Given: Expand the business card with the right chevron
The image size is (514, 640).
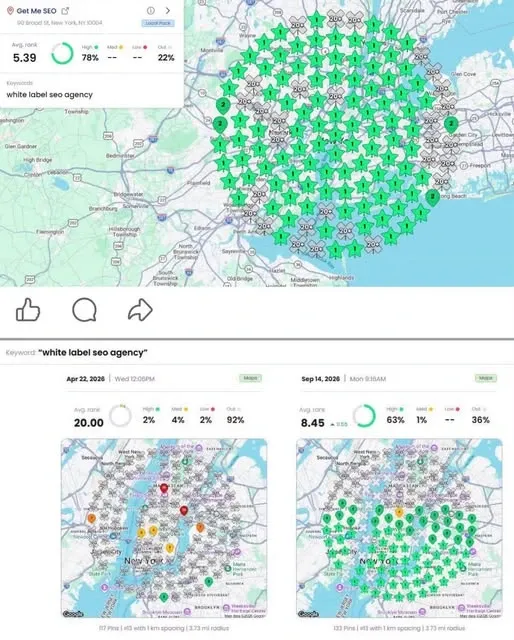Looking at the screenshot, I should pyautogui.click(x=168, y=11).
